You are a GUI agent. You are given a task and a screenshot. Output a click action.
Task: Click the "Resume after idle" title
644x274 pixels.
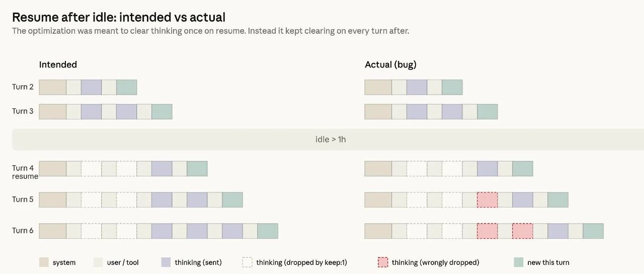click(118, 17)
